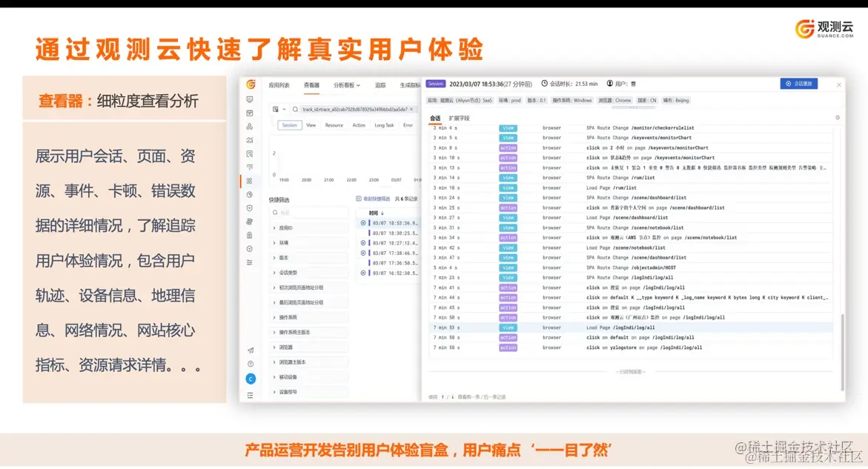Switch to the 会话 tab in detail panel
Screen dimensions: 868x469
tap(435, 119)
